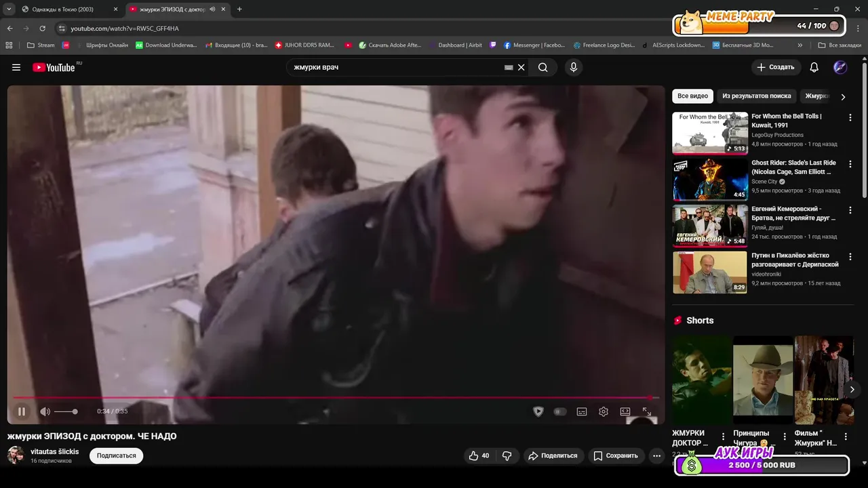Go back in browser history
This screenshot has width=868, height=488.
click(x=9, y=28)
